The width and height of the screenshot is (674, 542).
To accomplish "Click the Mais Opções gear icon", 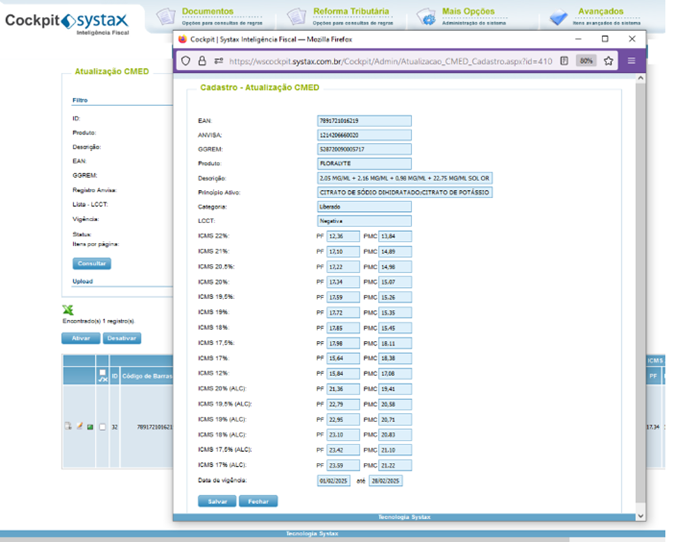I will 426,17.
